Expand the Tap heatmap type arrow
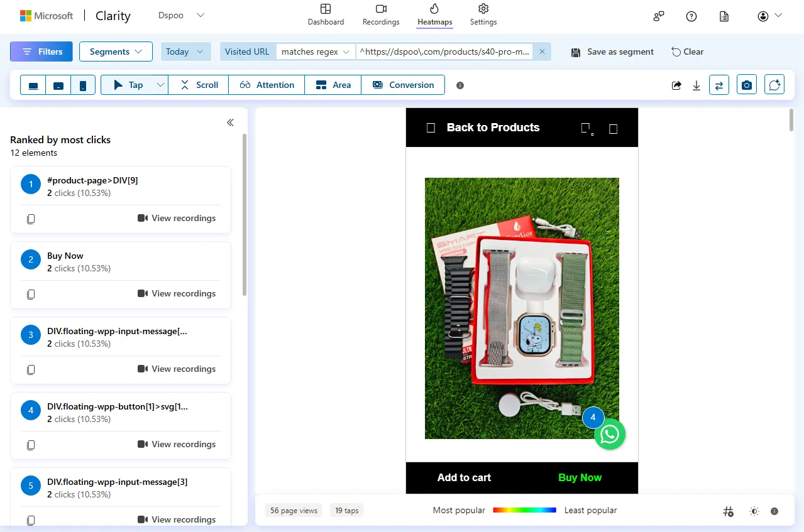 (x=160, y=85)
